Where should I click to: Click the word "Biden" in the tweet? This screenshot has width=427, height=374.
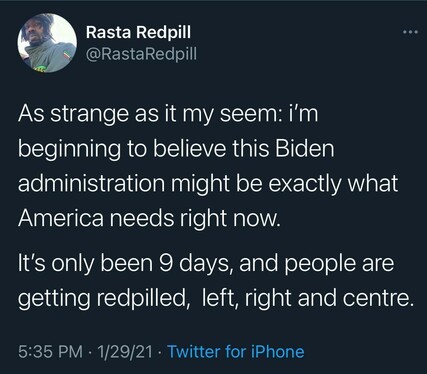(304, 148)
